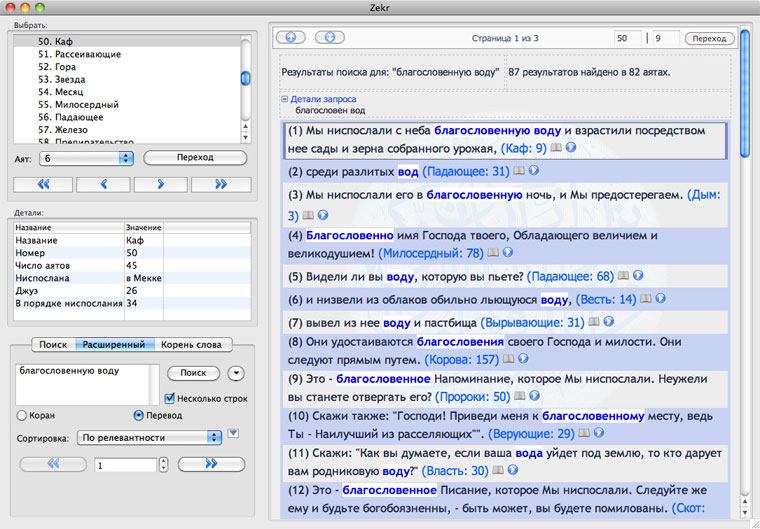This screenshot has height=529, width=760.
Task: Click results pane vertical scrollbar thumb
Action: click(745, 92)
